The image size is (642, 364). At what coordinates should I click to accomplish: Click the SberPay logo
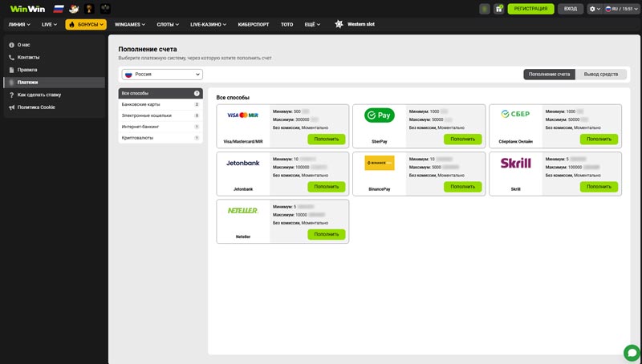(380, 115)
